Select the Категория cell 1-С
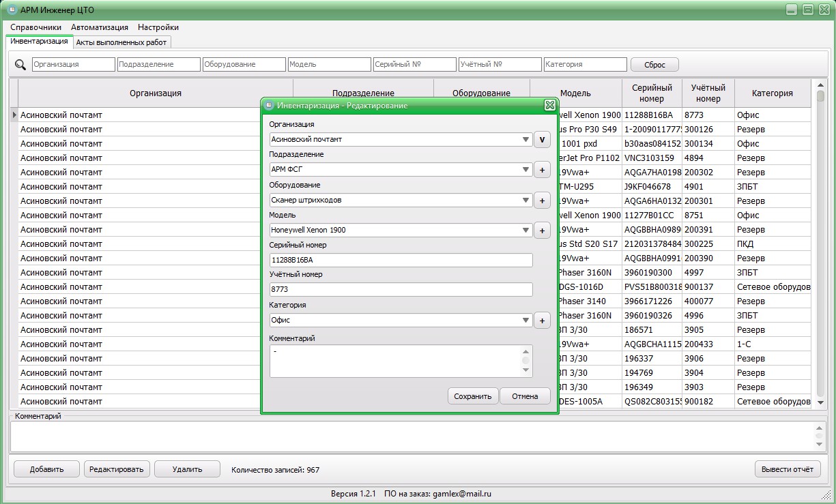836x504 pixels. [773, 344]
